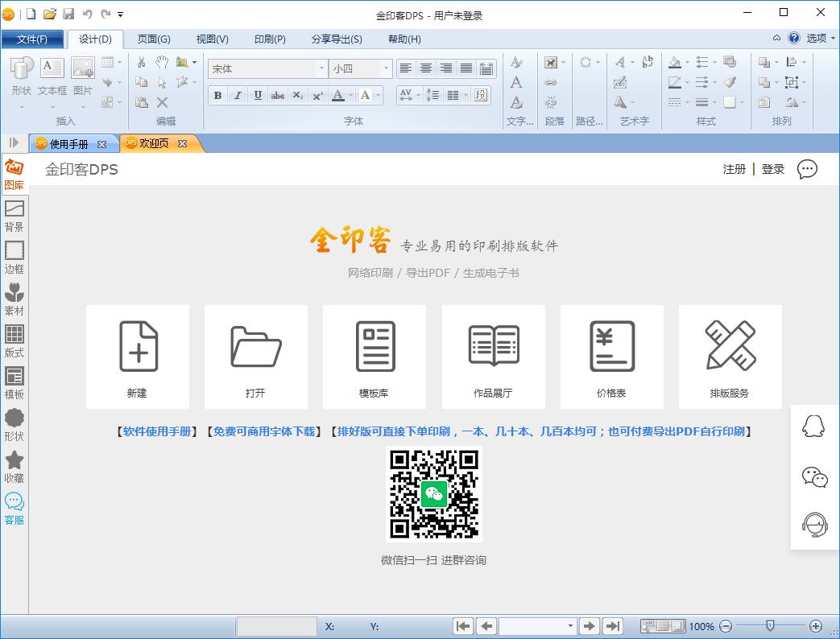The width and height of the screenshot is (840, 639).
Task: Go to next page arrow button
Action: [589, 625]
